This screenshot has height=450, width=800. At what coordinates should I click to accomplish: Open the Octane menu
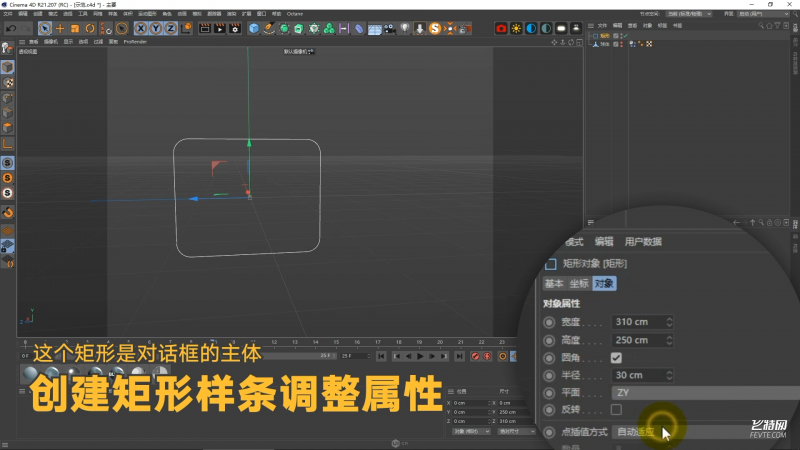(295, 14)
